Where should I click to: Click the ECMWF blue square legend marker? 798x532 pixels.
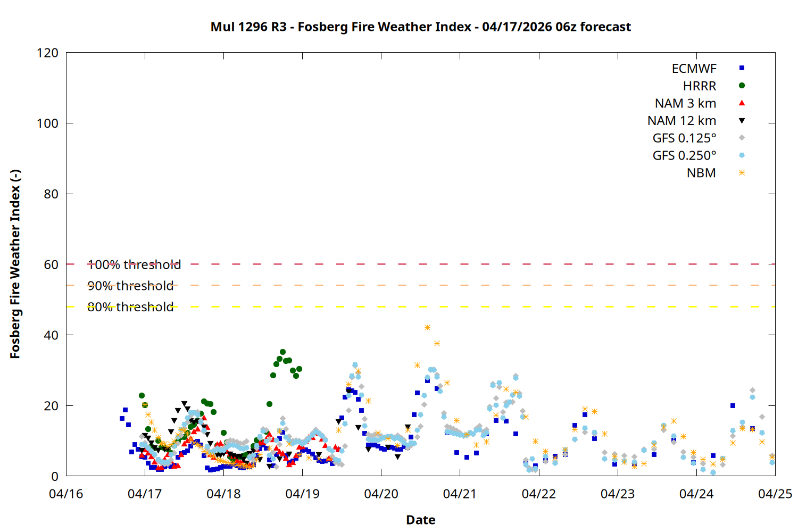(x=742, y=68)
